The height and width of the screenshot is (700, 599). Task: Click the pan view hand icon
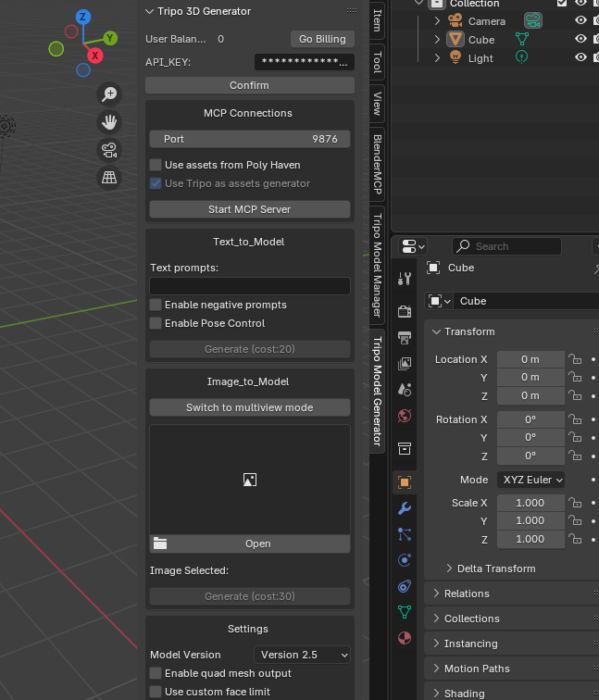tap(109, 122)
